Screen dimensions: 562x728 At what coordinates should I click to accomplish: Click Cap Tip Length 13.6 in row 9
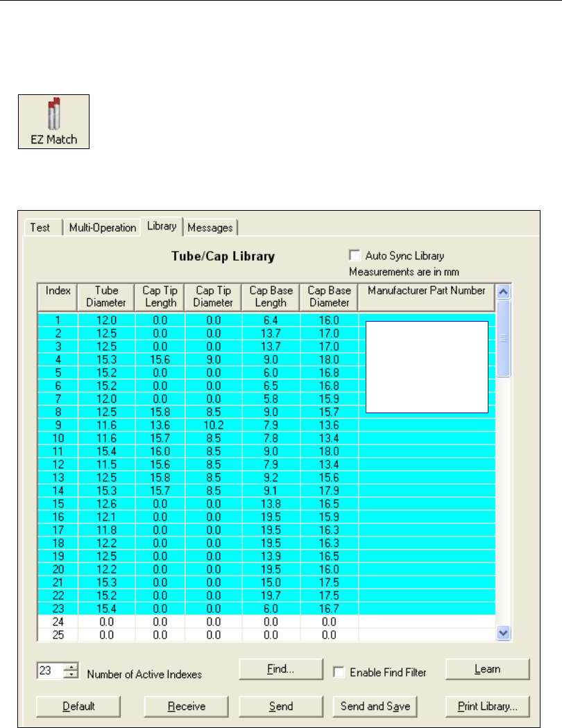(x=160, y=425)
